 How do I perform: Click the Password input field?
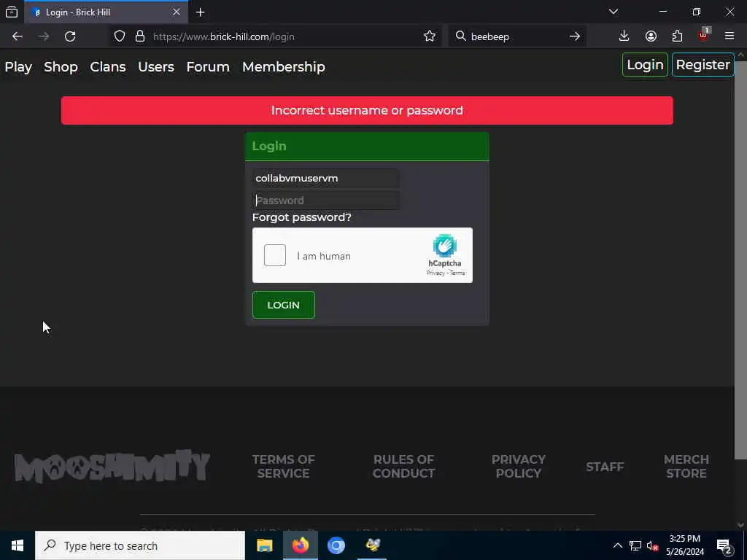[326, 201]
